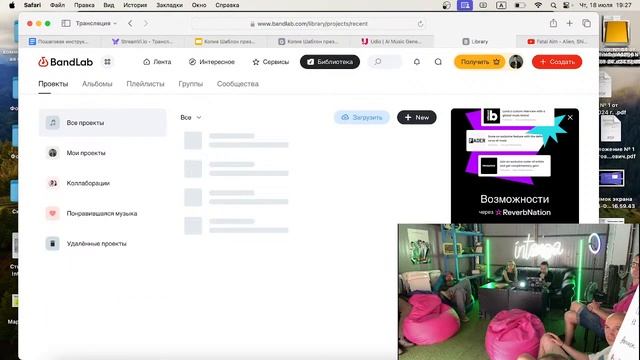
Task: Expand the Все filter dropdown
Action: coord(191,118)
